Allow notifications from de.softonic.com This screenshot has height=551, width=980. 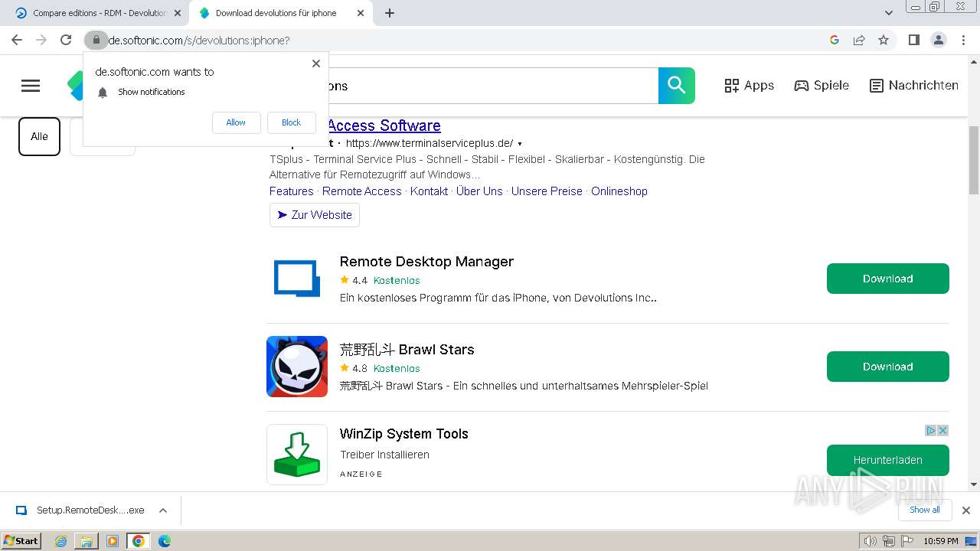236,122
